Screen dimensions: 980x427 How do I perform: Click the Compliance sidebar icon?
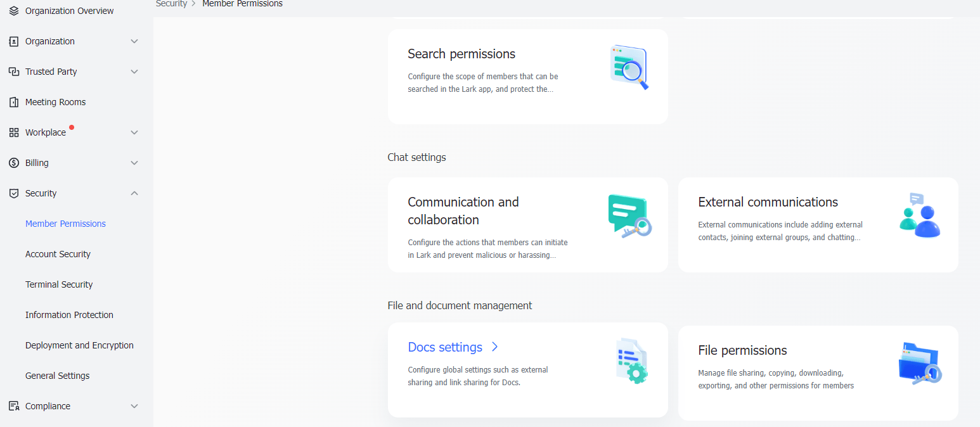pyautogui.click(x=14, y=405)
